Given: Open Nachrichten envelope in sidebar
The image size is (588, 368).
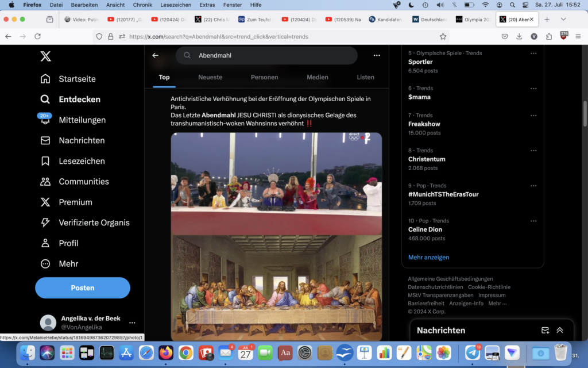Looking at the screenshot, I should (x=45, y=140).
